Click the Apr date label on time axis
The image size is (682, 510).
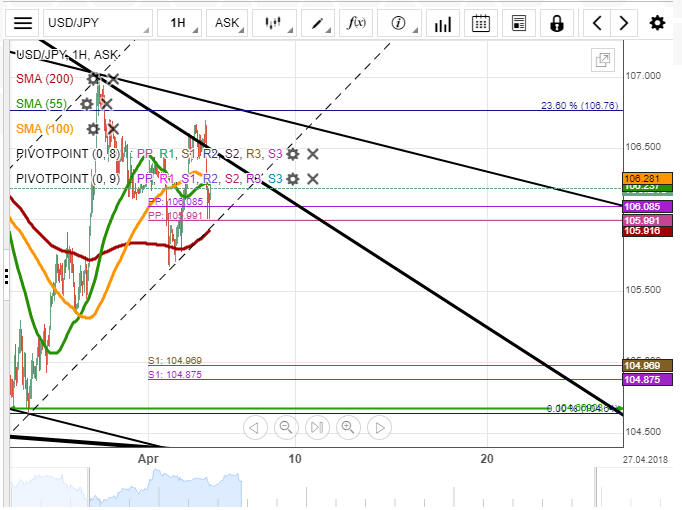[148, 459]
